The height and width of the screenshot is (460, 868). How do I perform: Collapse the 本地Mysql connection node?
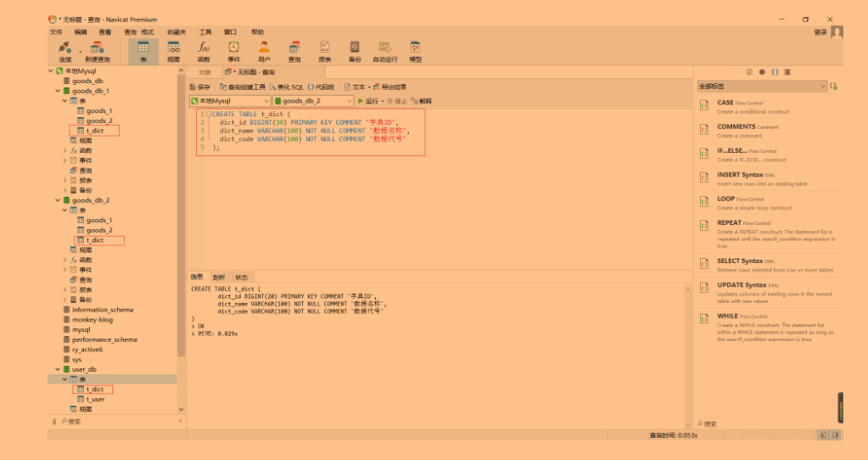[51, 70]
